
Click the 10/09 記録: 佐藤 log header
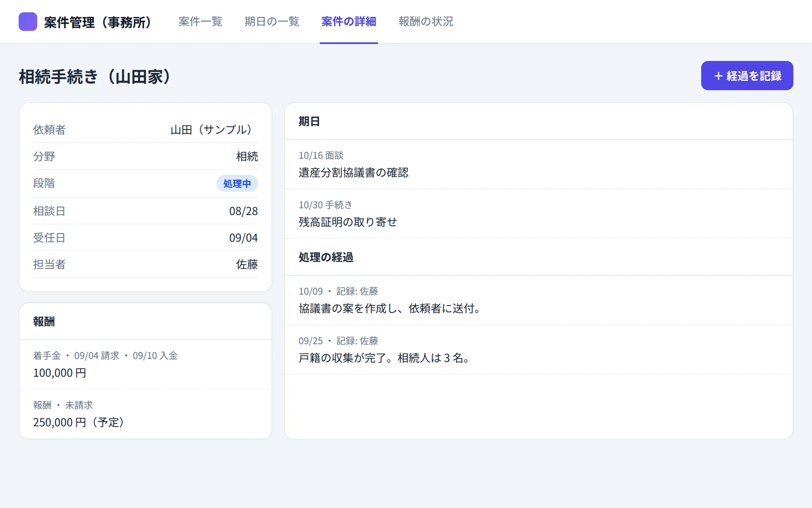point(338,291)
